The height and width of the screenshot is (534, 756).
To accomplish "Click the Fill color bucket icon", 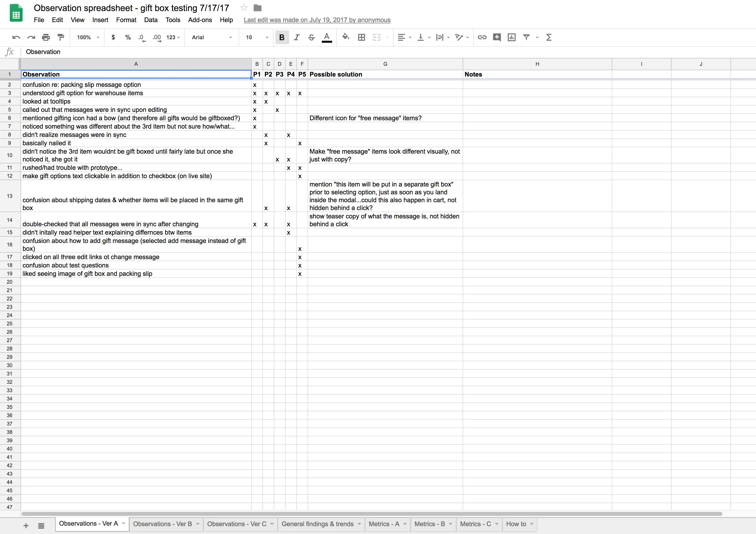I will [x=345, y=37].
